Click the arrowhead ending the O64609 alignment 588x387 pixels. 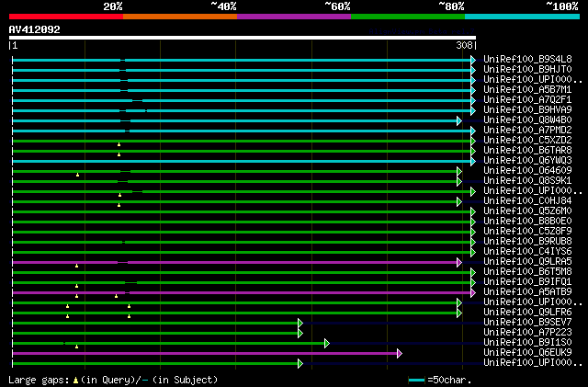pyautogui.click(x=459, y=172)
